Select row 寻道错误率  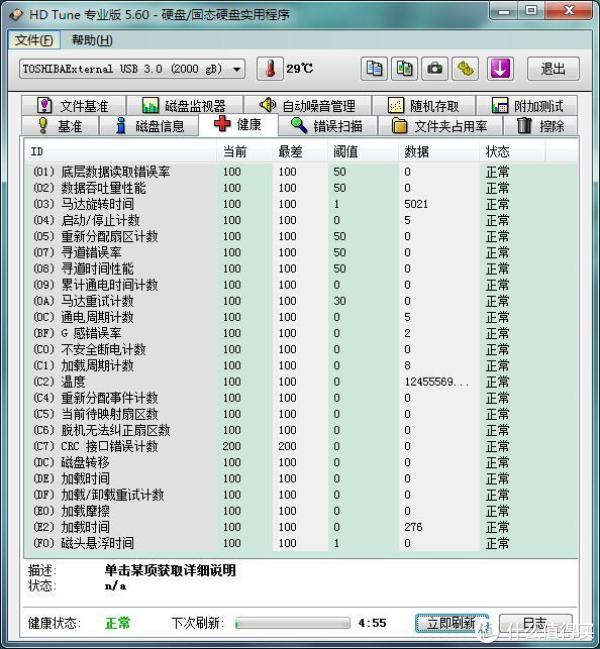(301, 252)
